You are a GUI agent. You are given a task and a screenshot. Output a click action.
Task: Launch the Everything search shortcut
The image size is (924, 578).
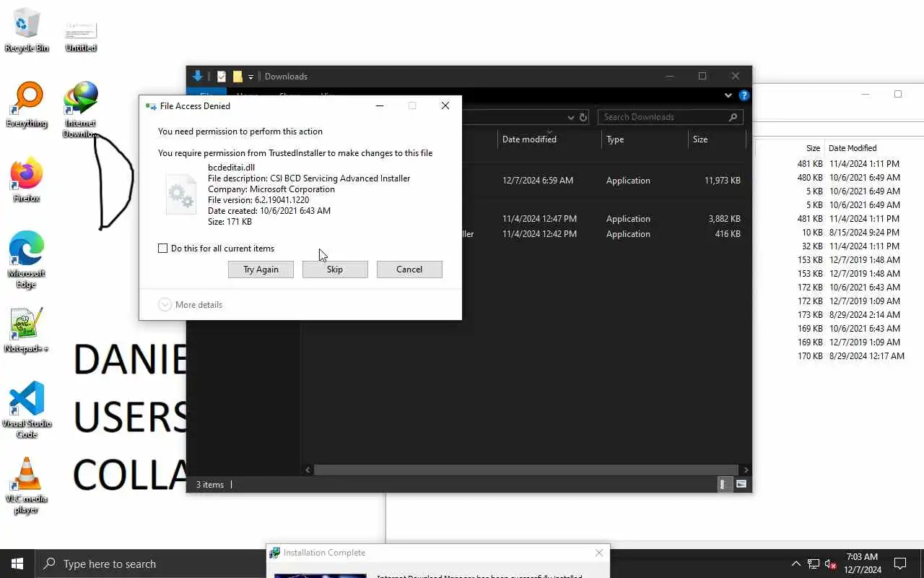tap(27, 105)
